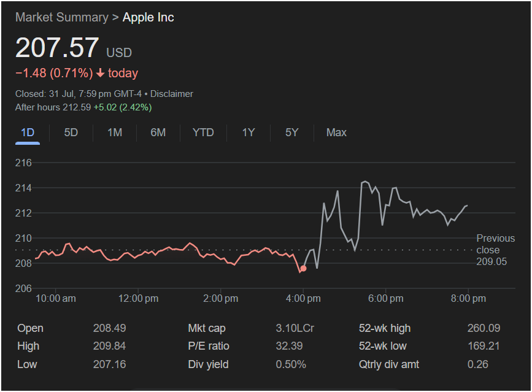Select the 1D time range tab

pos(28,133)
